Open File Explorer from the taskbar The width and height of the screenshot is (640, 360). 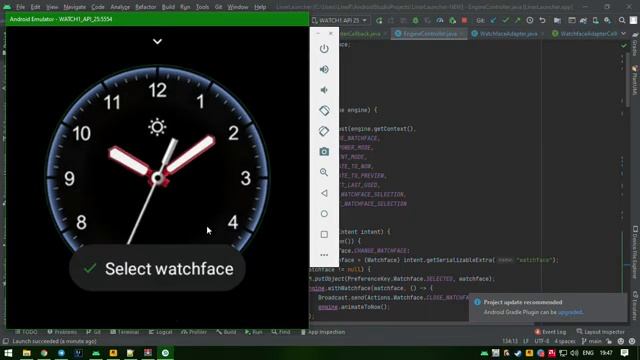point(27,353)
